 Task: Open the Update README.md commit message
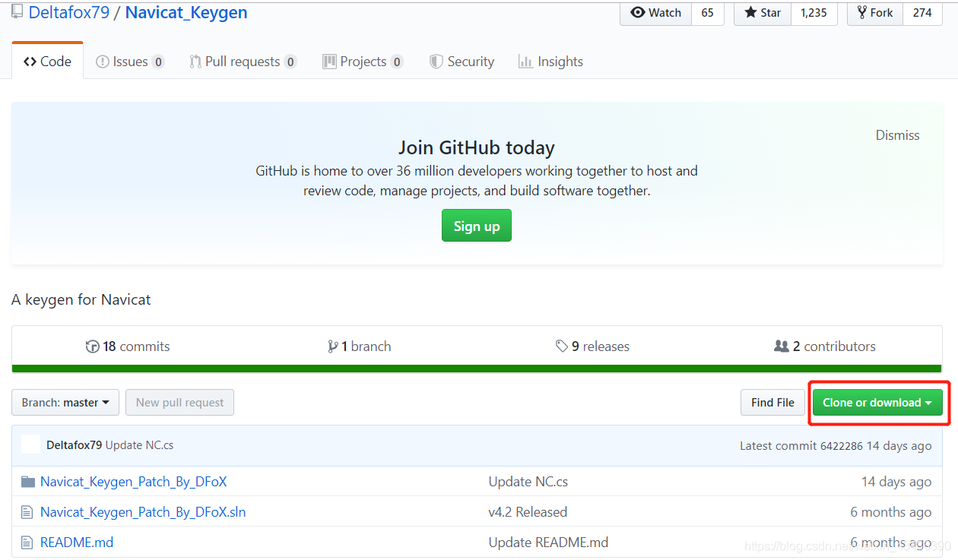(548, 543)
